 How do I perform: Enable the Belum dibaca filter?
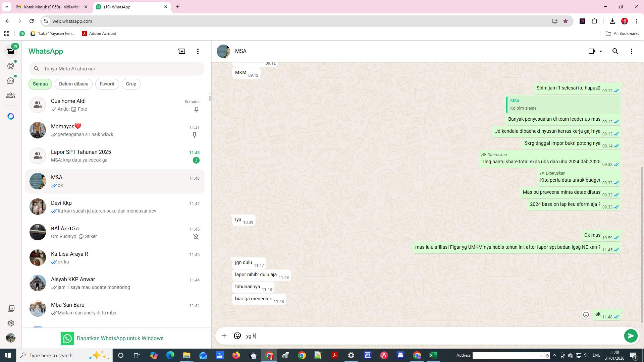[x=73, y=84]
